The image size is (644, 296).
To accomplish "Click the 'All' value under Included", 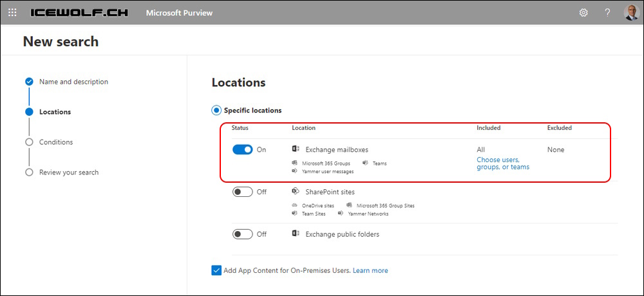I will point(480,150).
